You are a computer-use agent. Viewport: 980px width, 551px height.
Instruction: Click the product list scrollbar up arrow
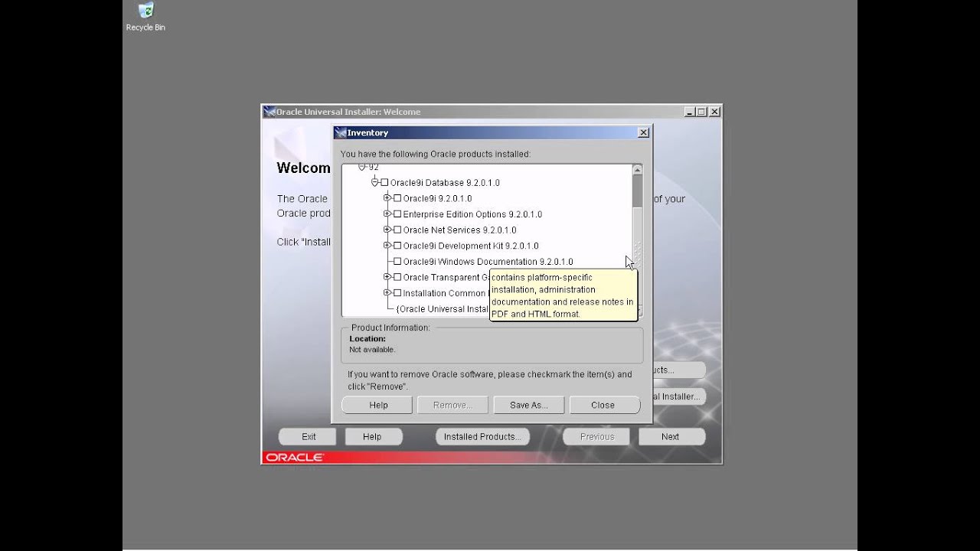[x=638, y=169]
